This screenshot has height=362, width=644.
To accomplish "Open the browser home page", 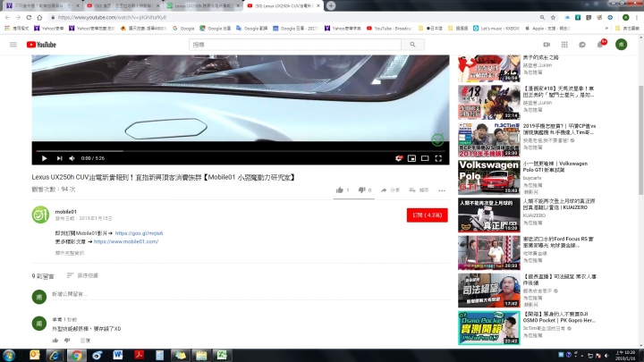I will (x=39, y=17).
